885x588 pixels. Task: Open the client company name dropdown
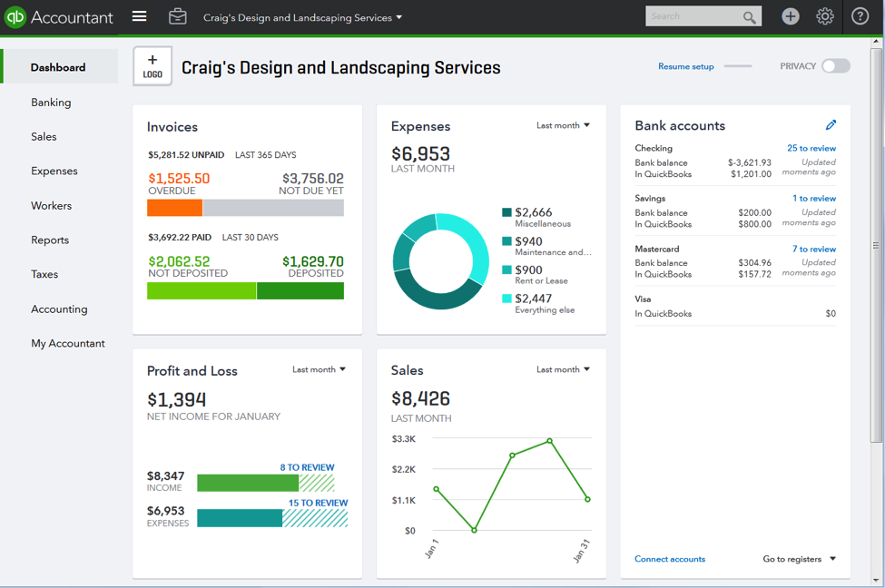coord(302,17)
